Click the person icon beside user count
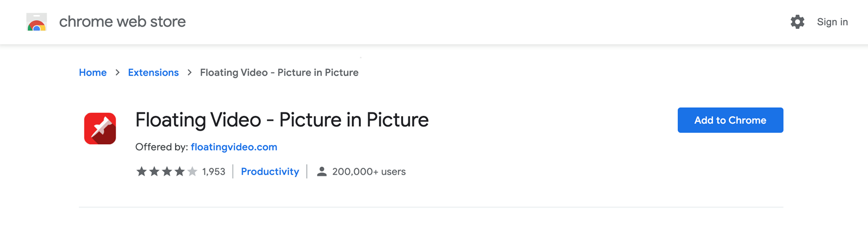This screenshot has height=229, width=868. coord(322,171)
